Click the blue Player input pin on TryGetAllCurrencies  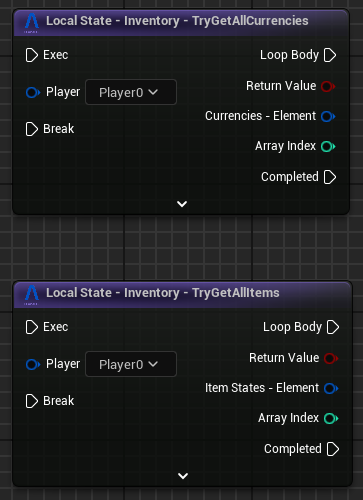[33, 92]
